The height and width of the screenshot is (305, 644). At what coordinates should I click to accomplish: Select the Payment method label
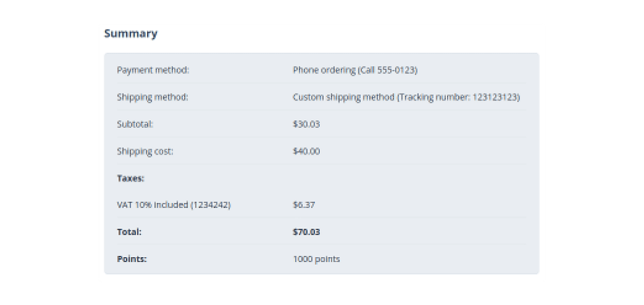[x=153, y=70]
